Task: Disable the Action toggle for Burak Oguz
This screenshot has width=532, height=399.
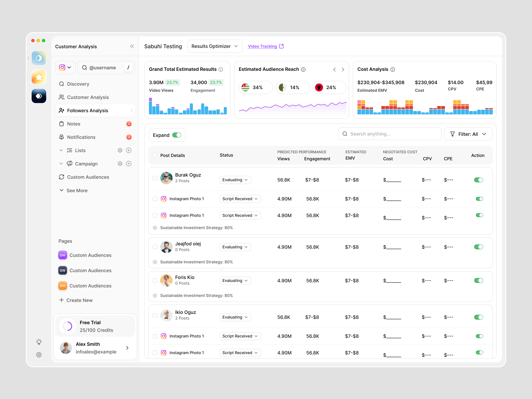Action: pos(479,180)
